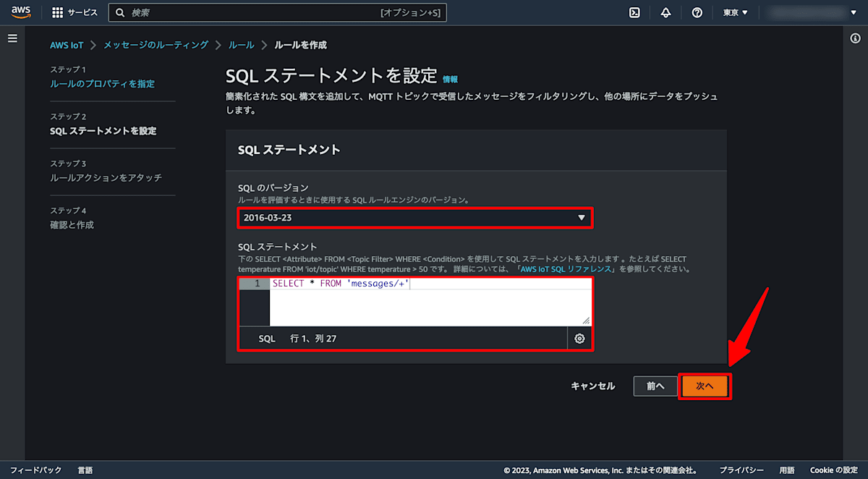This screenshot has height=479, width=868.
Task: Open メッセージのルーティング breadcrumb
Action: coord(156,45)
